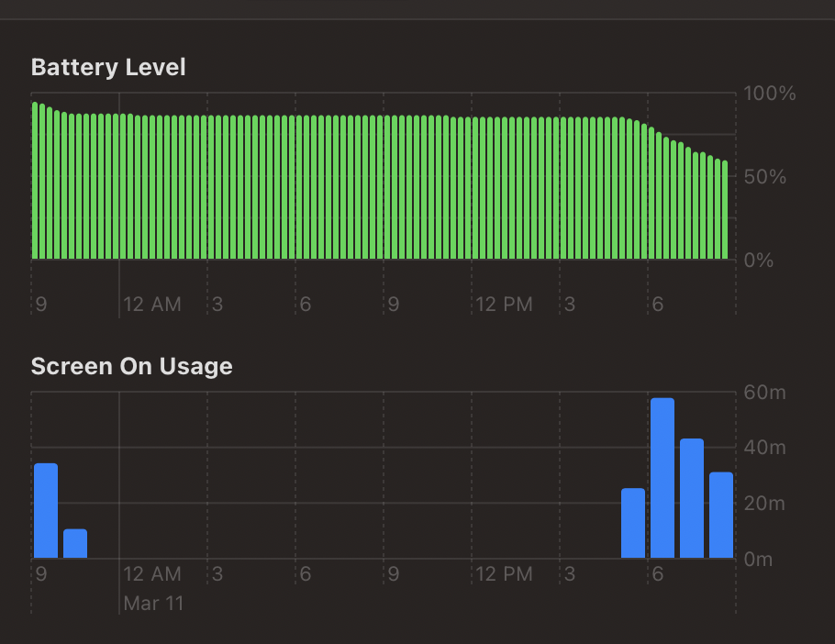This screenshot has width=835, height=644.
Task: Click "12 PM" under the Screen On Usage chart
Action: point(504,574)
